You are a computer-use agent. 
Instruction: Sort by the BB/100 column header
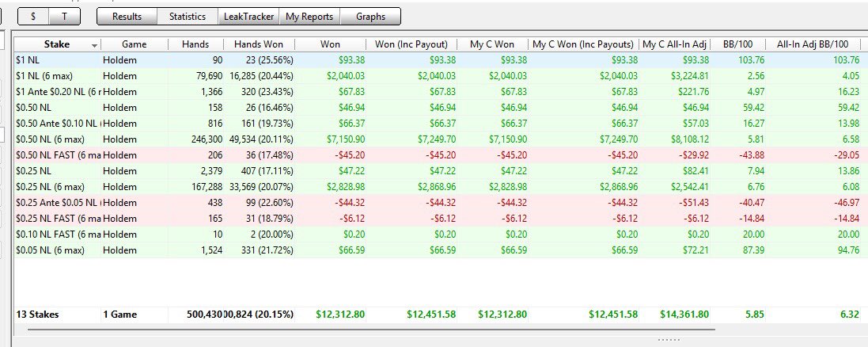738,44
